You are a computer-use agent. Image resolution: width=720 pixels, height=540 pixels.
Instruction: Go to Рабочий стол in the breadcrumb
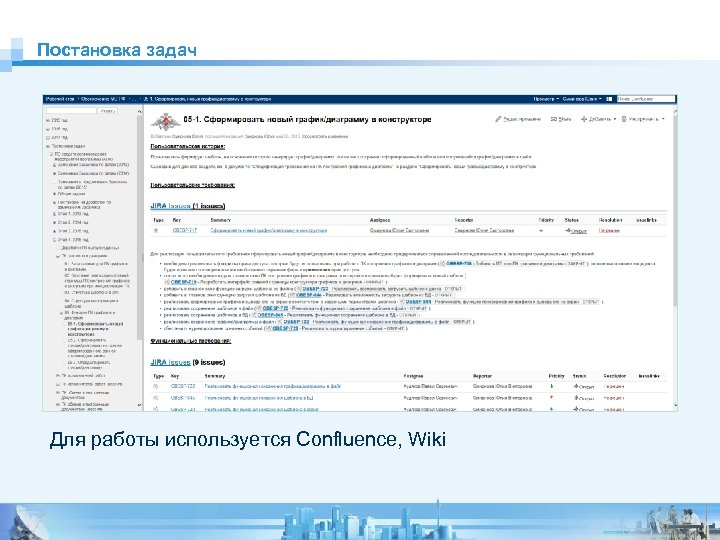coord(60,99)
